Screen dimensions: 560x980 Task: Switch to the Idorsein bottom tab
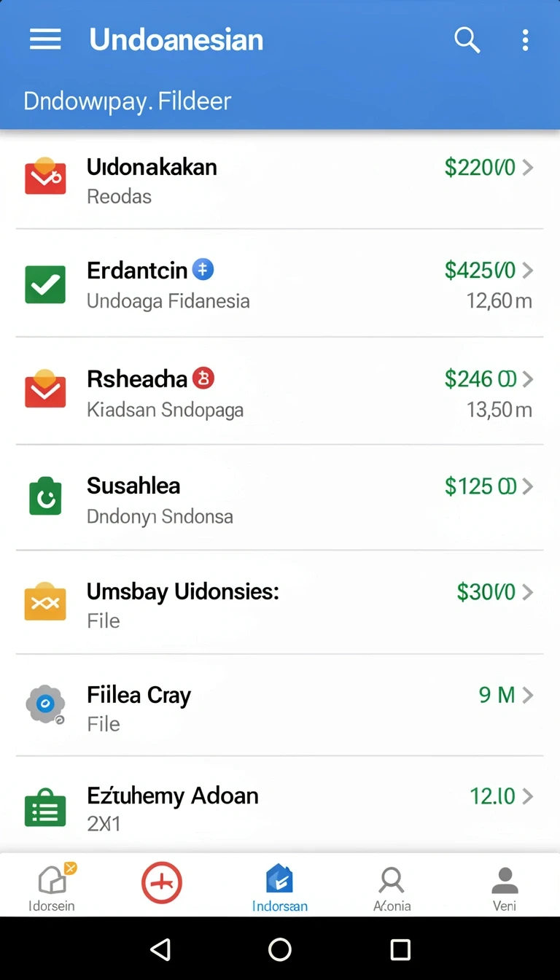coord(52,886)
